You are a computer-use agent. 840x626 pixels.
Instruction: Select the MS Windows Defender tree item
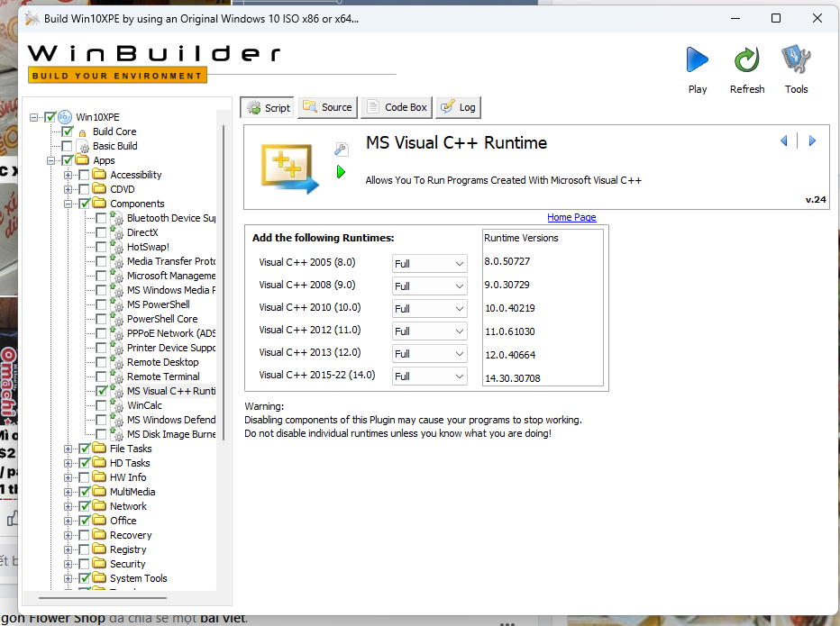(171, 420)
